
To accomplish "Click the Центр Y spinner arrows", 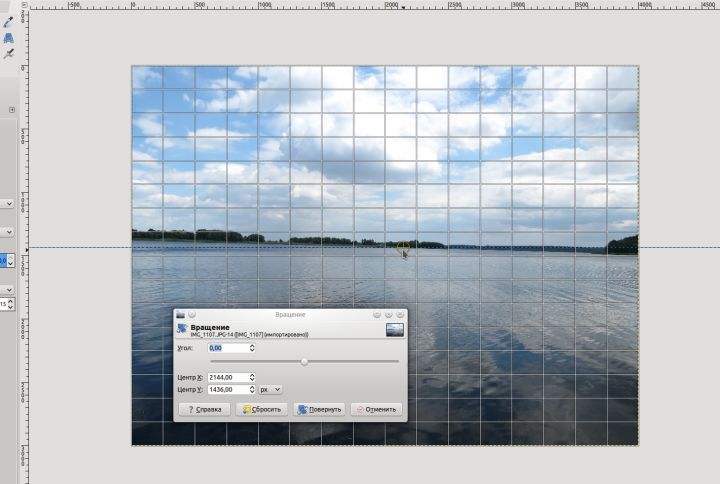I will 251,389.
